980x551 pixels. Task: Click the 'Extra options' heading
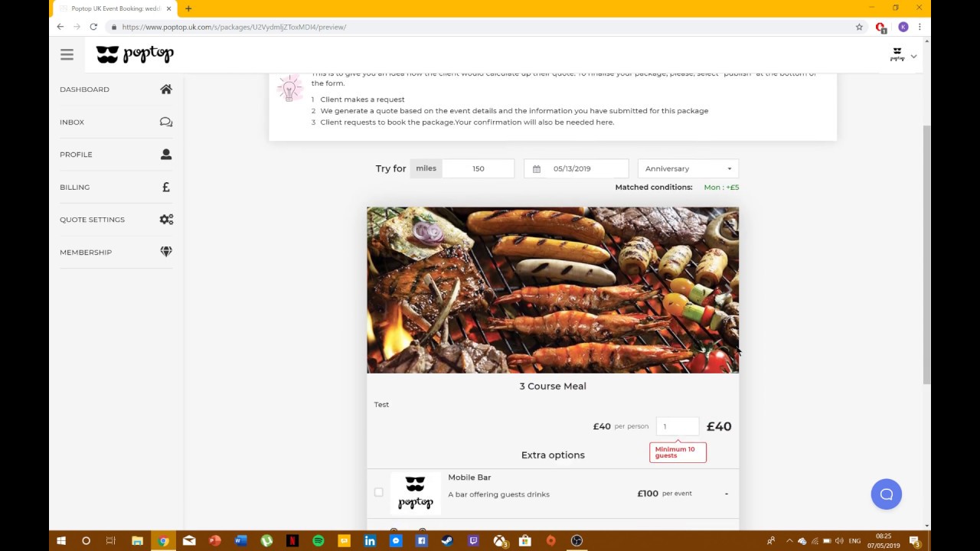(553, 455)
